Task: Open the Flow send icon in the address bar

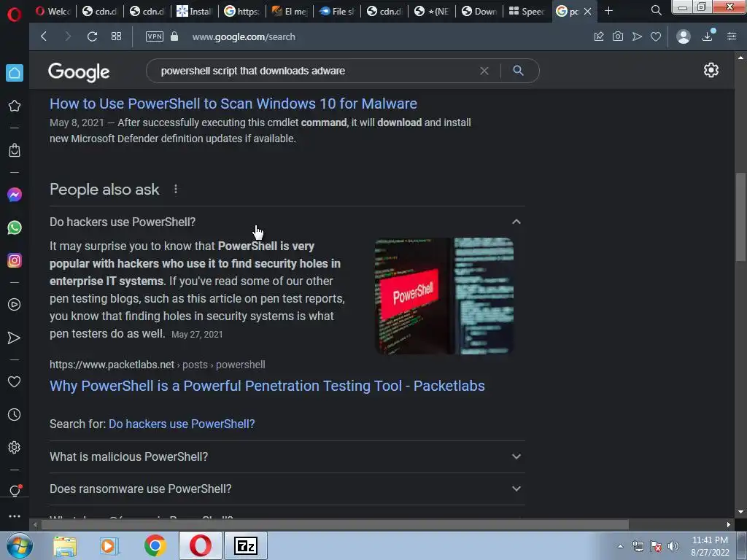Action: tap(637, 36)
